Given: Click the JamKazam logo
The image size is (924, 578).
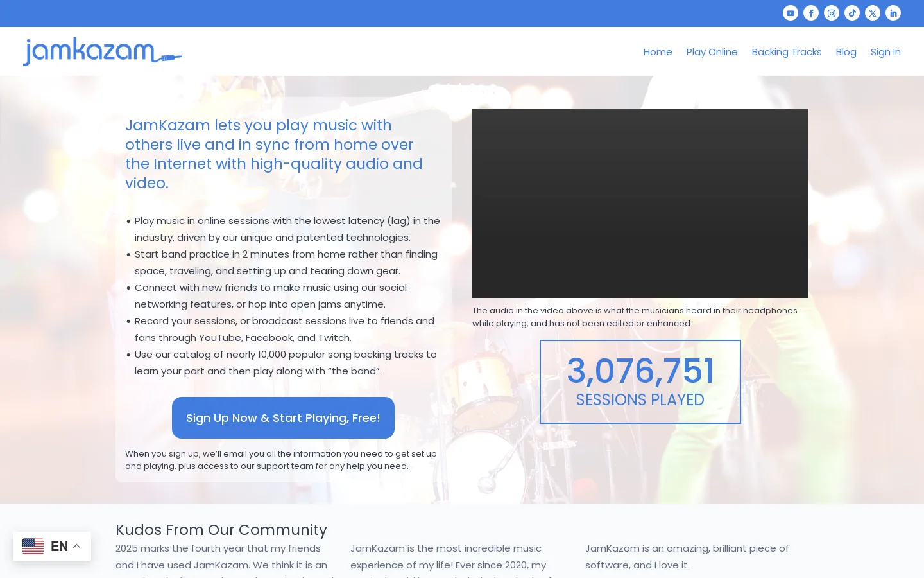Looking at the screenshot, I should [103, 51].
